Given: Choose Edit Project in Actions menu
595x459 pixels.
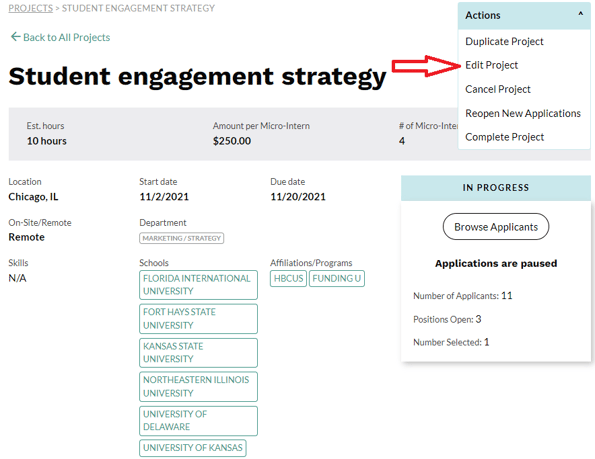Looking at the screenshot, I should coord(491,65).
